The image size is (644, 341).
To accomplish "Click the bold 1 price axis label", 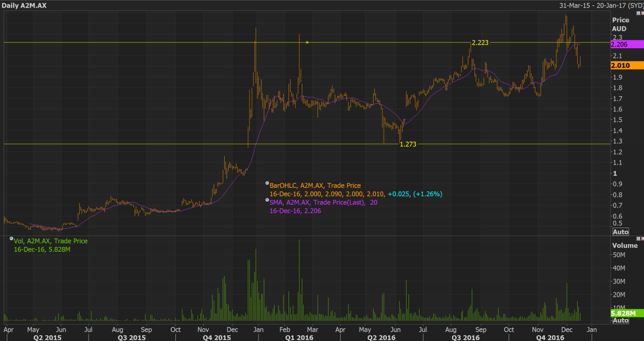I will coord(615,173).
